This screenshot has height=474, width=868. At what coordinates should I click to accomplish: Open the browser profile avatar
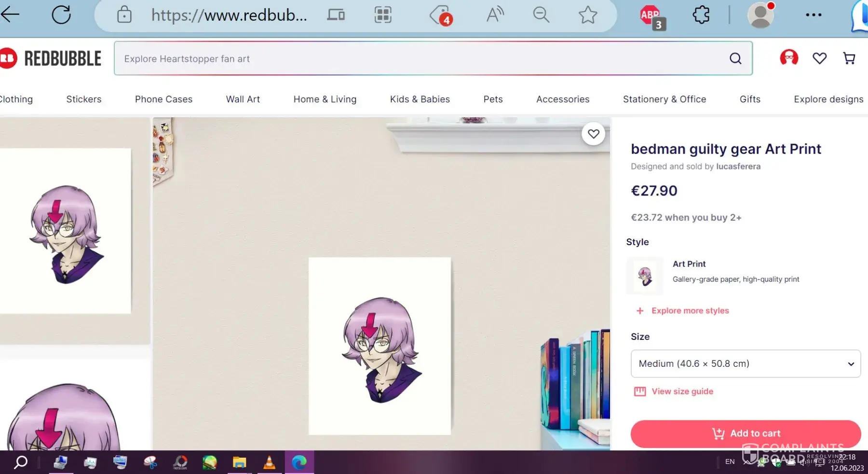point(760,15)
